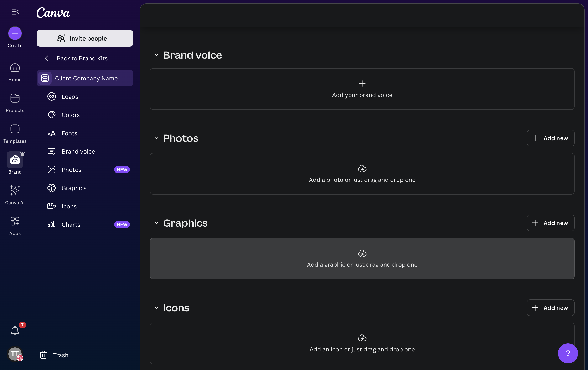This screenshot has width=588, height=370.
Task: Click Add new next to Icons
Action: click(x=550, y=308)
